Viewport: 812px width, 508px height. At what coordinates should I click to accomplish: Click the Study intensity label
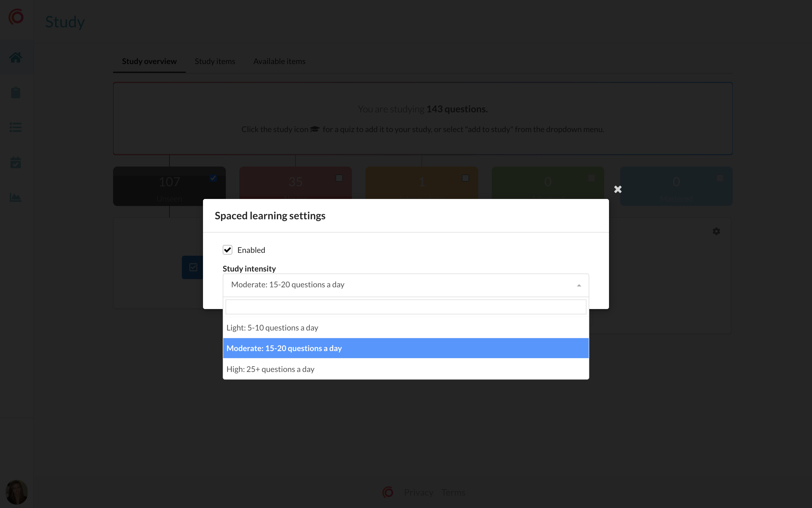click(x=249, y=268)
